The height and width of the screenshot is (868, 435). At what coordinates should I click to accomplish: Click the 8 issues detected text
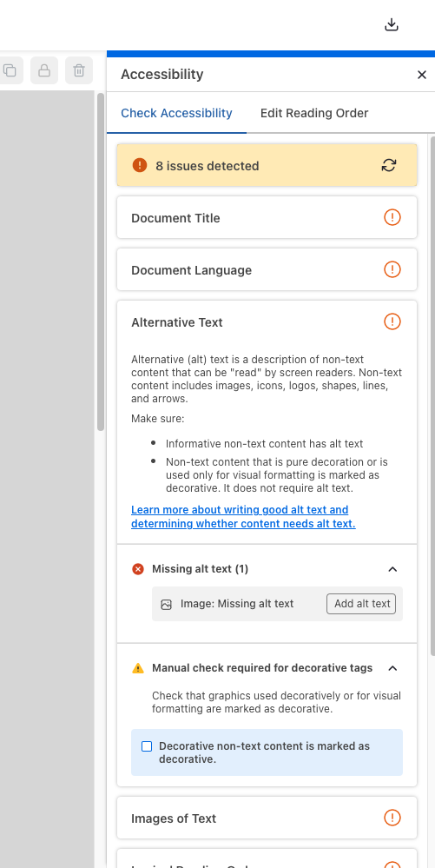207,166
